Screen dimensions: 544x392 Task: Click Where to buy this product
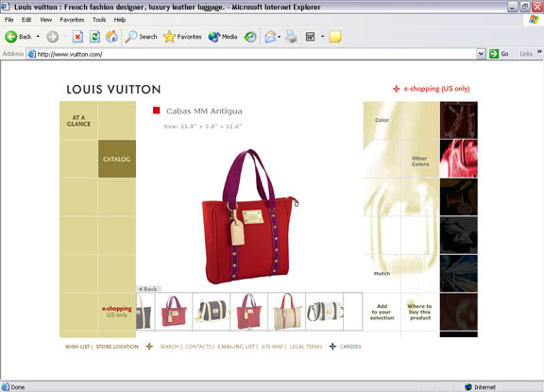pyautogui.click(x=419, y=312)
